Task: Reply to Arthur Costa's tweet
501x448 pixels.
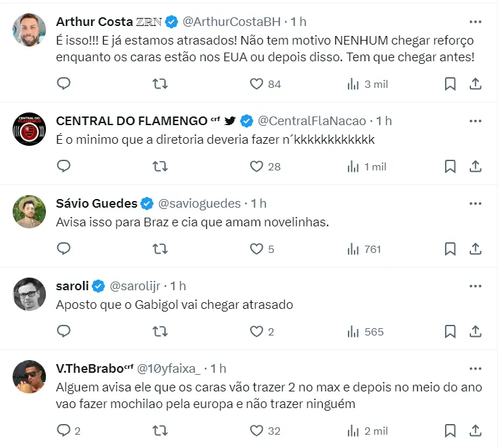Action: tap(64, 84)
